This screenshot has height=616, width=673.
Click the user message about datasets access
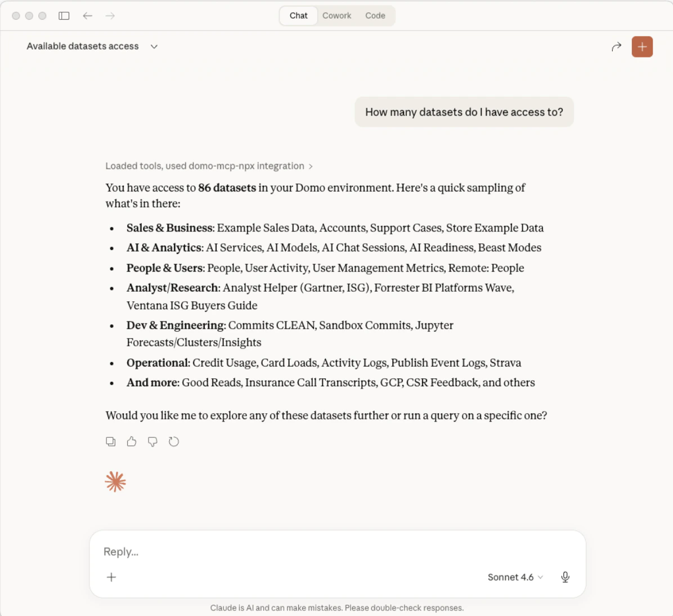tap(464, 112)
